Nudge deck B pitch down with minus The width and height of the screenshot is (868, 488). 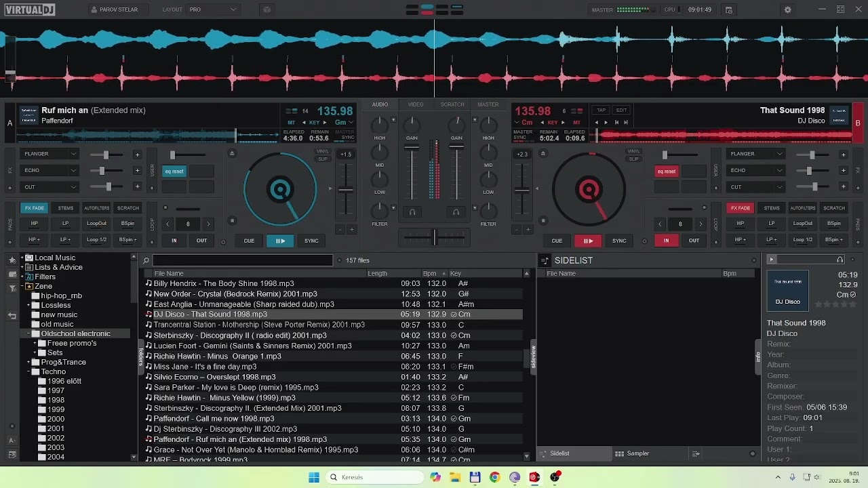point(517,230)
